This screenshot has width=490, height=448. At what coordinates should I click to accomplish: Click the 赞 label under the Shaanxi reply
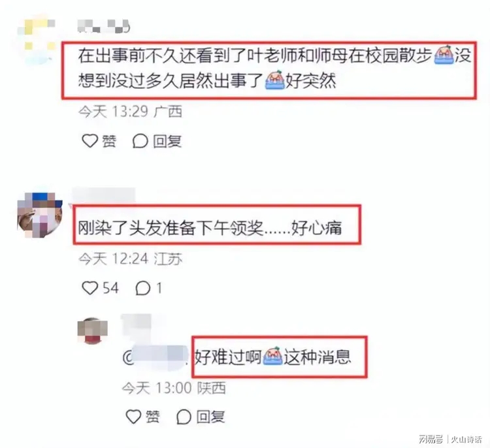pyautogui.click(x=153, y=417)
